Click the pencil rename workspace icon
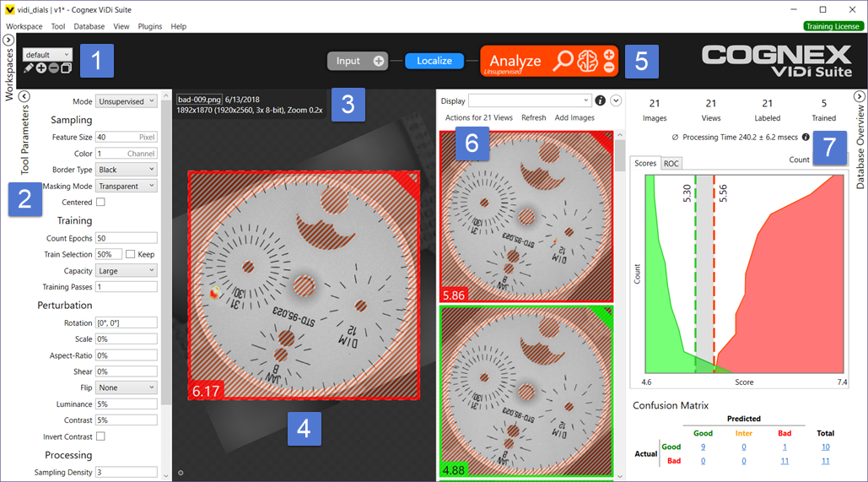The image size is (868, 482). 30,68
